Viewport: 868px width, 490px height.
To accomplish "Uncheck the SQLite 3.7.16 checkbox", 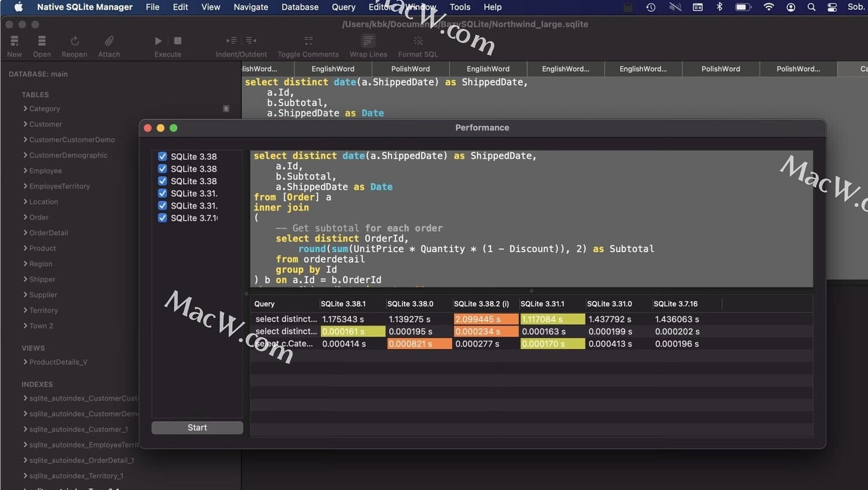I will (163, 218).
